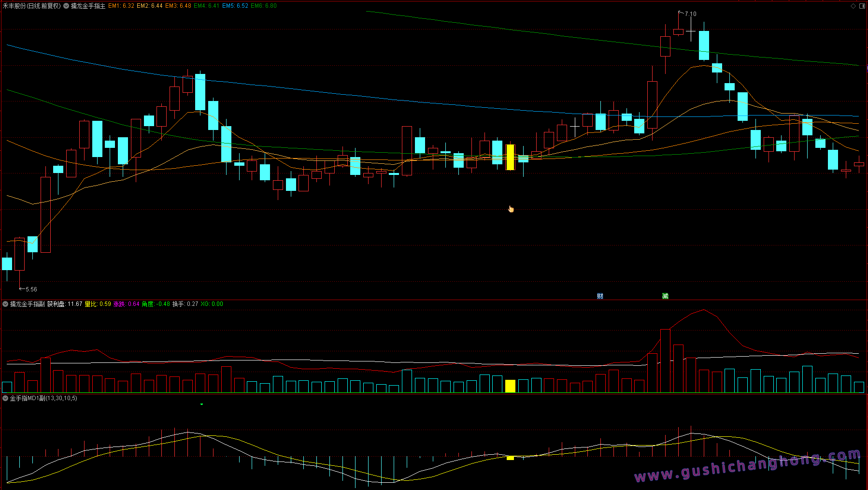868x490 pixels.
Task: Select the yellow highlighted candlestick
Action: (510, 157)
